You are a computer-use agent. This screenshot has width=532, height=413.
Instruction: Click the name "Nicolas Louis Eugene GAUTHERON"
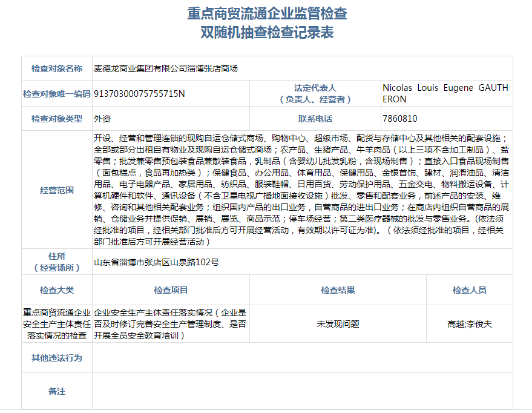point(445,93)
